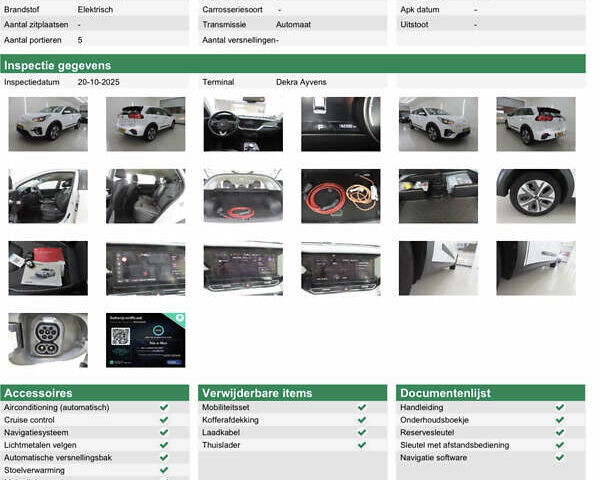The image size is (600, 480).
Task: Click the checkmark beside Navigatie software
Action: coord(560,457)
